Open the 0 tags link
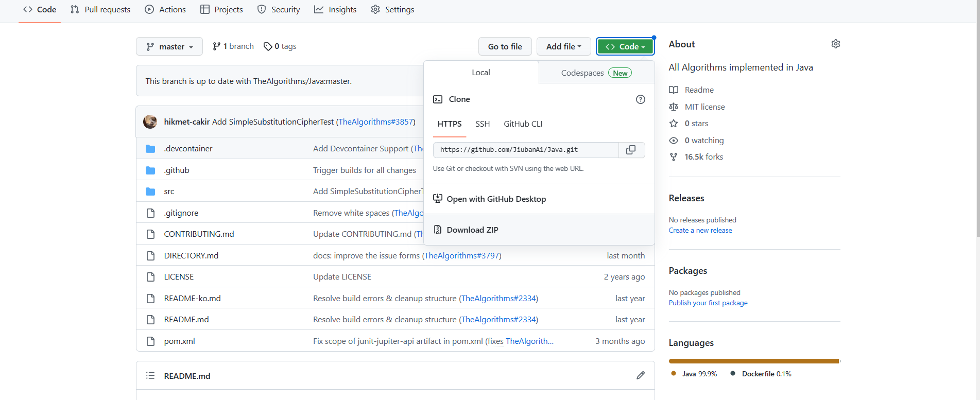980x400 pixels. point(280,46)
